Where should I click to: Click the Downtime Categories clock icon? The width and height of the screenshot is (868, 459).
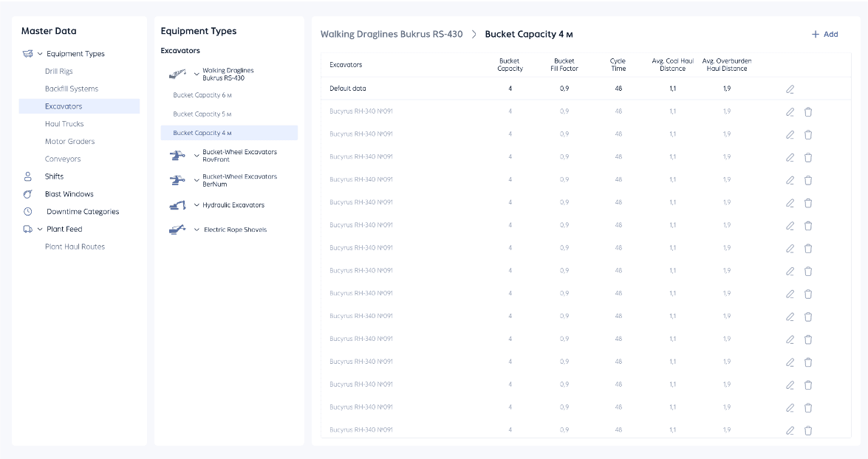click(28, 212)
